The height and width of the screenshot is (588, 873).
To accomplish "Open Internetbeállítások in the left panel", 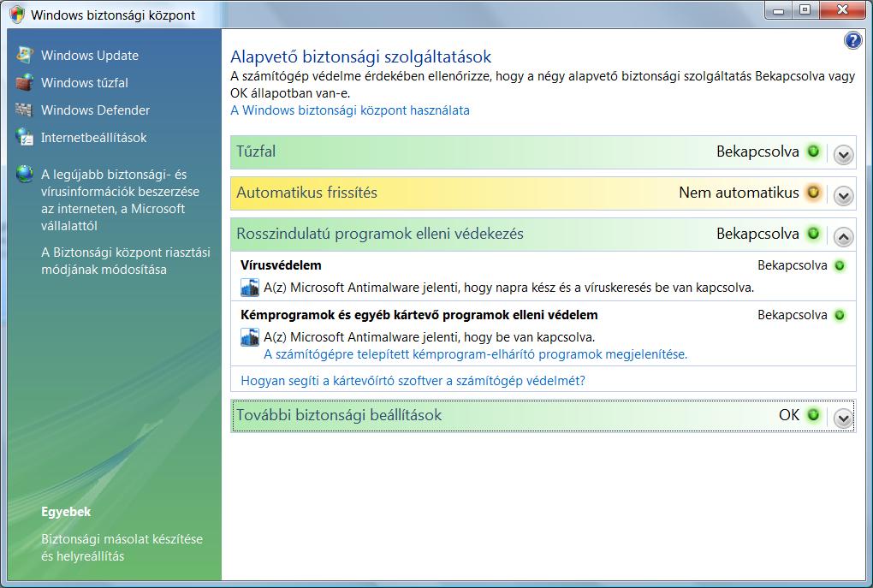I will click(x=93, y=138).
